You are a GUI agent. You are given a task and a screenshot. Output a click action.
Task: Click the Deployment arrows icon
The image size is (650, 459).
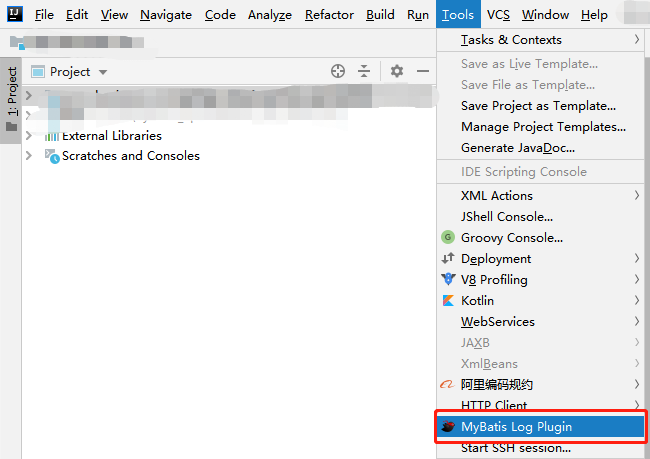(448, 258)
